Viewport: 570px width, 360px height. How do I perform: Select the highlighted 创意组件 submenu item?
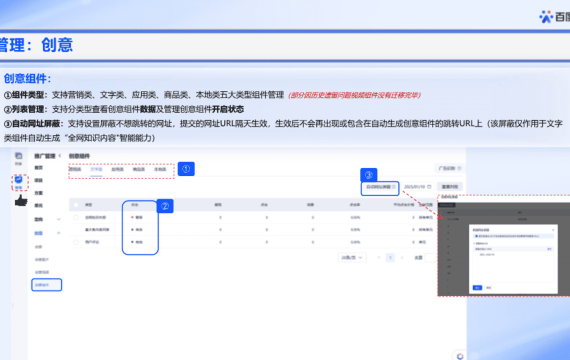point(47,285)
